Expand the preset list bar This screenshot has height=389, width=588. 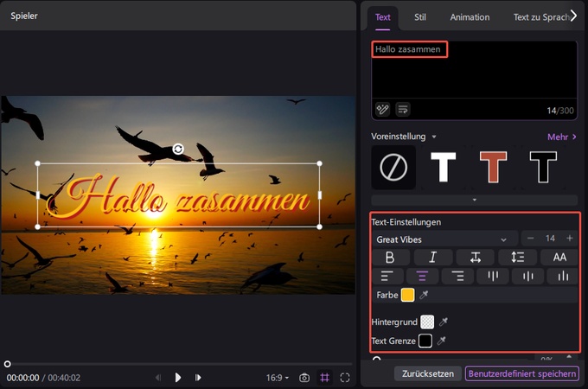[474, 200]
